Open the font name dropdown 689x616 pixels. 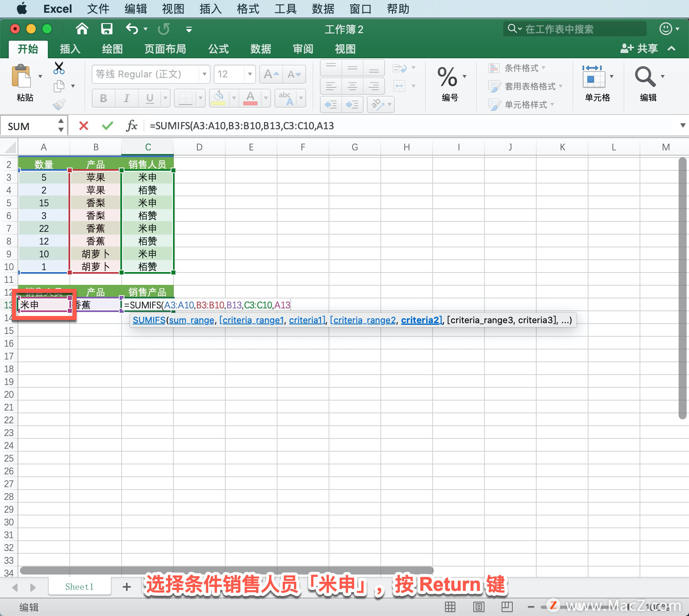(x=204, y=74)
